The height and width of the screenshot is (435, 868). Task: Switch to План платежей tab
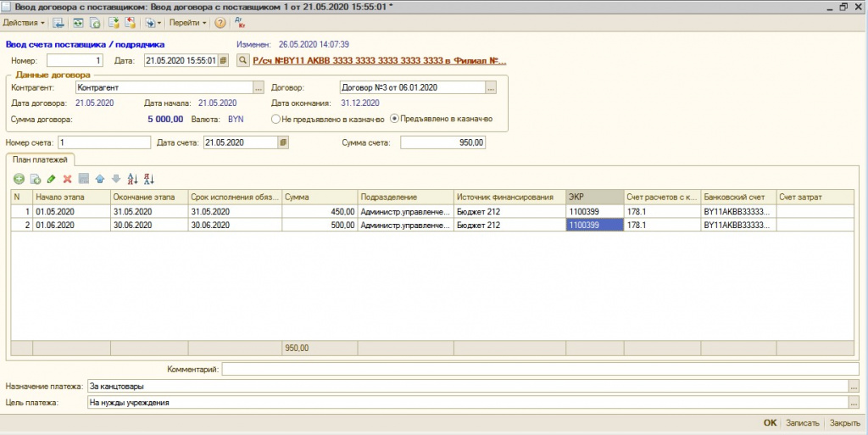[41, 159]
